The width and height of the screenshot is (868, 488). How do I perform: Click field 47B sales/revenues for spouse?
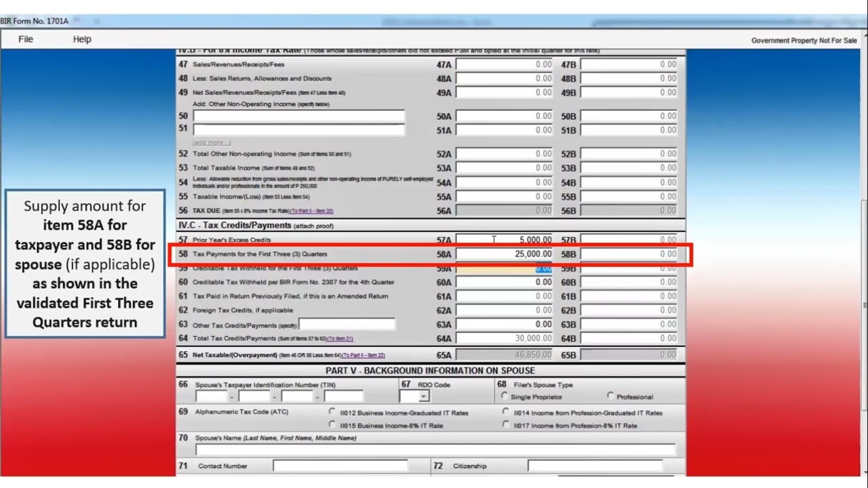coord(629,64)
